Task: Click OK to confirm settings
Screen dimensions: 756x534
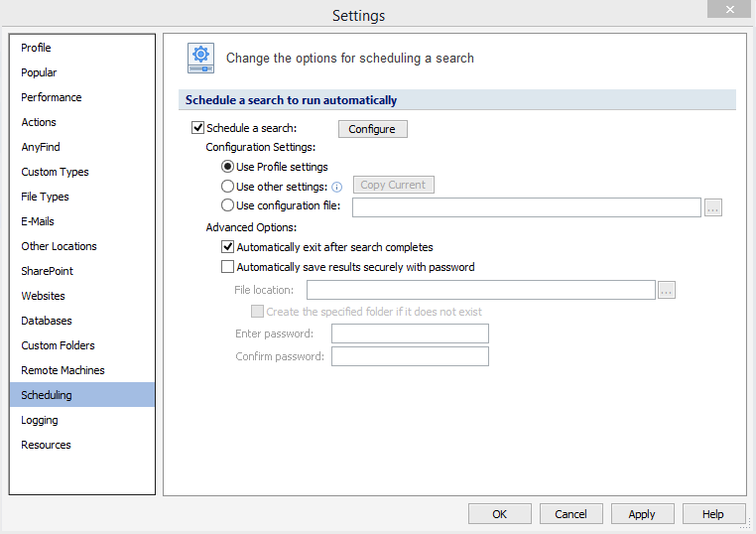Action: pos(499,514)
